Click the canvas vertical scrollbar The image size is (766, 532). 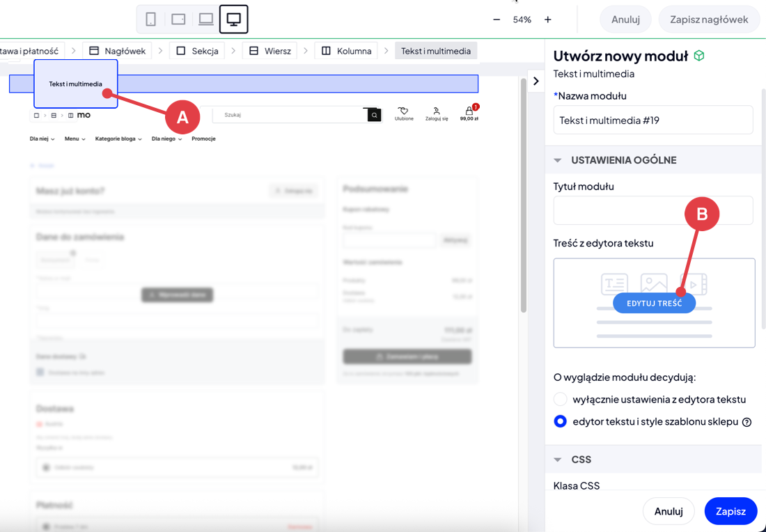point(524,195)
